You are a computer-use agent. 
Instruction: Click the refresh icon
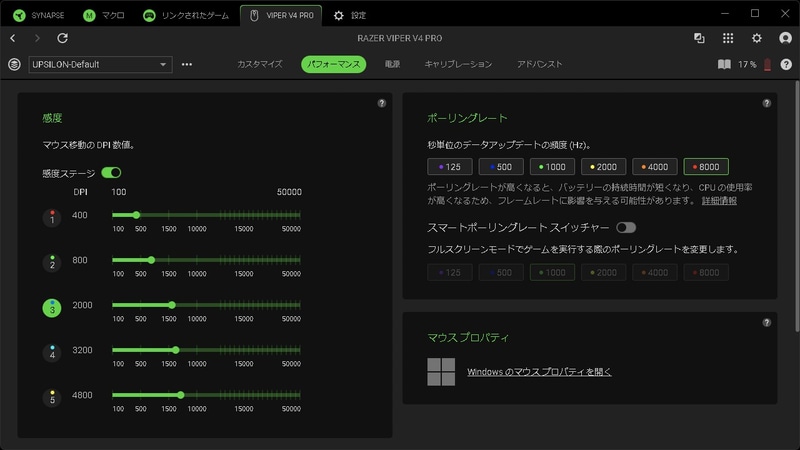[62, 38]
